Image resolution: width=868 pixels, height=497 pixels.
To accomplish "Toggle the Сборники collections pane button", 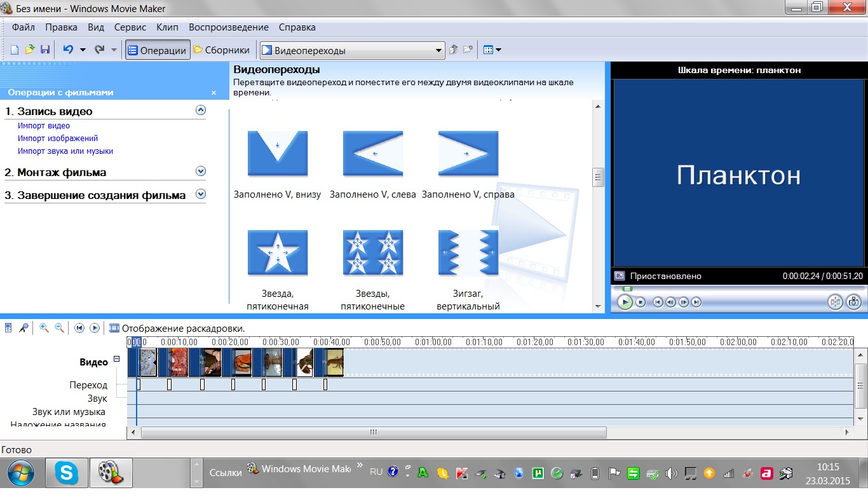I will pyautogui.click(x=221, y=50).
